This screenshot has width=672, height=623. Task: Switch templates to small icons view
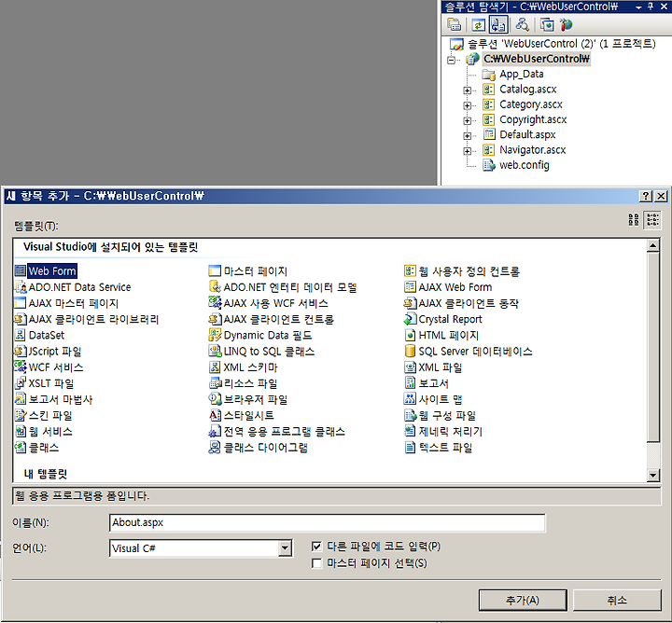(x=652, y=220)
